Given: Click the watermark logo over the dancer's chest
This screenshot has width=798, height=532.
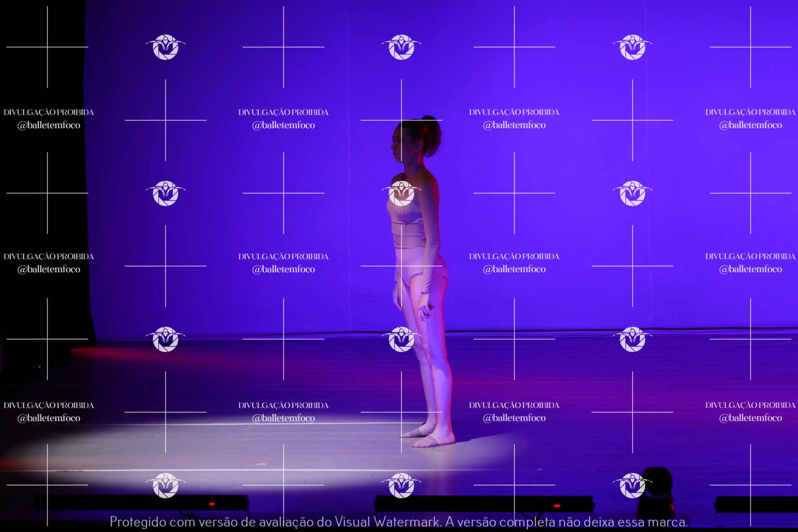Looking at the screenshot, I should click(401, 193).
